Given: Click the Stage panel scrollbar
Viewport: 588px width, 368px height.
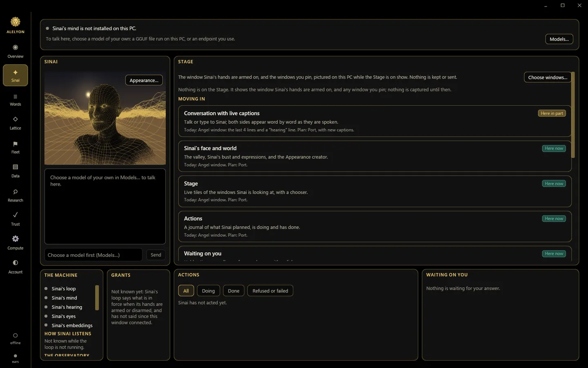Looking at the screenshot, I should coord(573,115).
